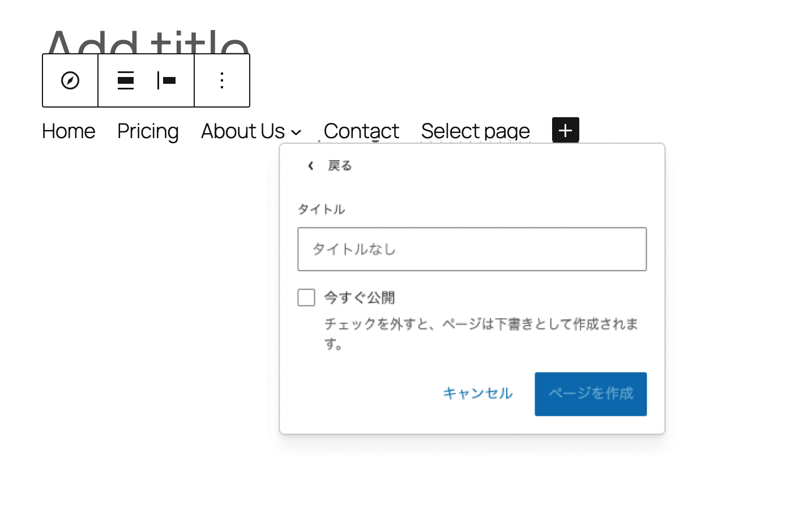Enable immediate publishing option

coord(306,297)
